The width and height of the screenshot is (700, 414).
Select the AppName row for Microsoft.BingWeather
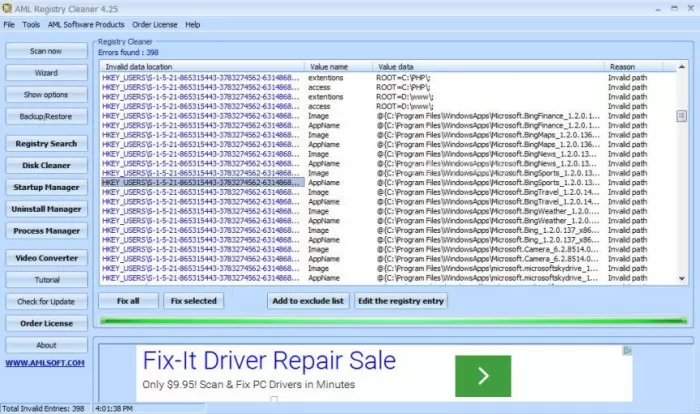tap(388, 221)
